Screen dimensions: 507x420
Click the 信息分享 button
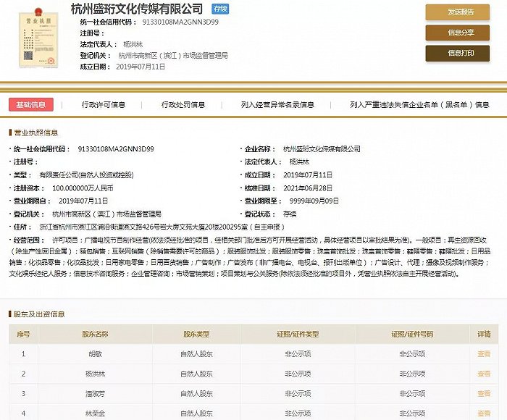pyautogui.click(x=457, y=33)
